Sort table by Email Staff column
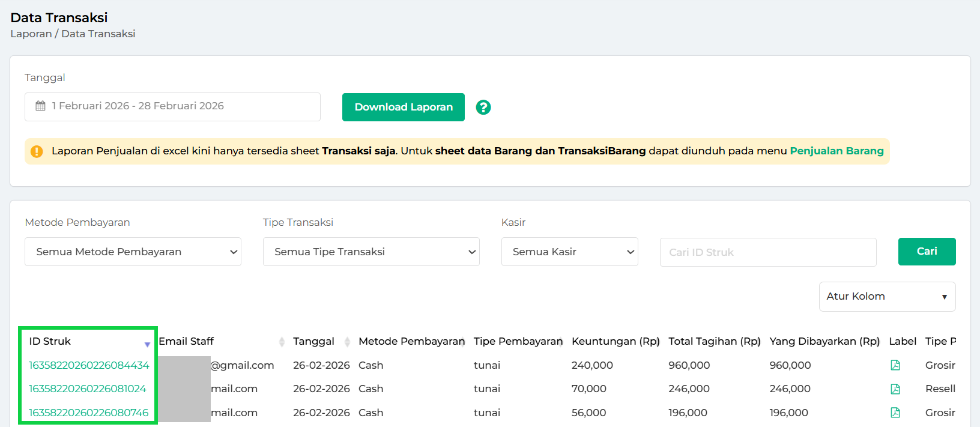The image size is (980, 427). point(282,342)
